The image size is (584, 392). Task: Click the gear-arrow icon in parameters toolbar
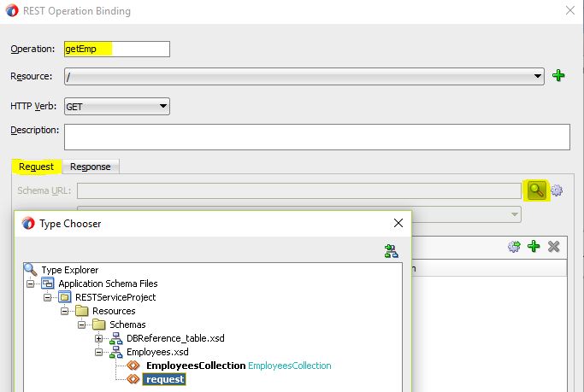[x=514, y=246]
